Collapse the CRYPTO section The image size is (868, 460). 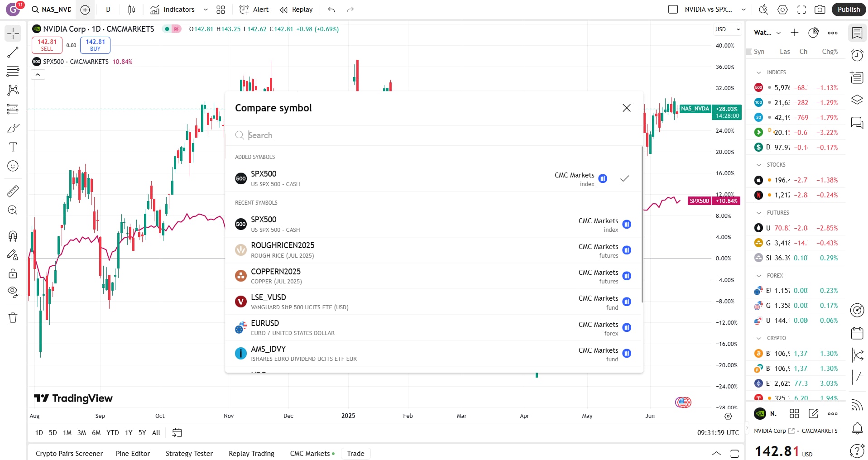tap(759, 338)
